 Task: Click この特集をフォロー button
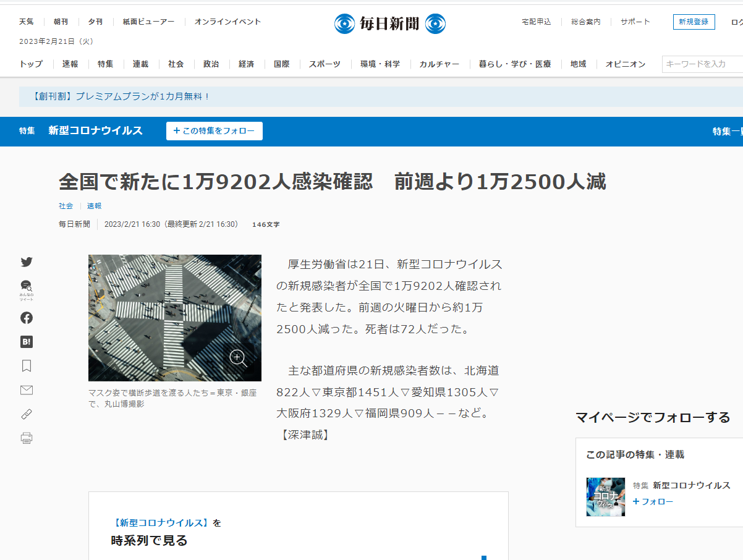214,131
